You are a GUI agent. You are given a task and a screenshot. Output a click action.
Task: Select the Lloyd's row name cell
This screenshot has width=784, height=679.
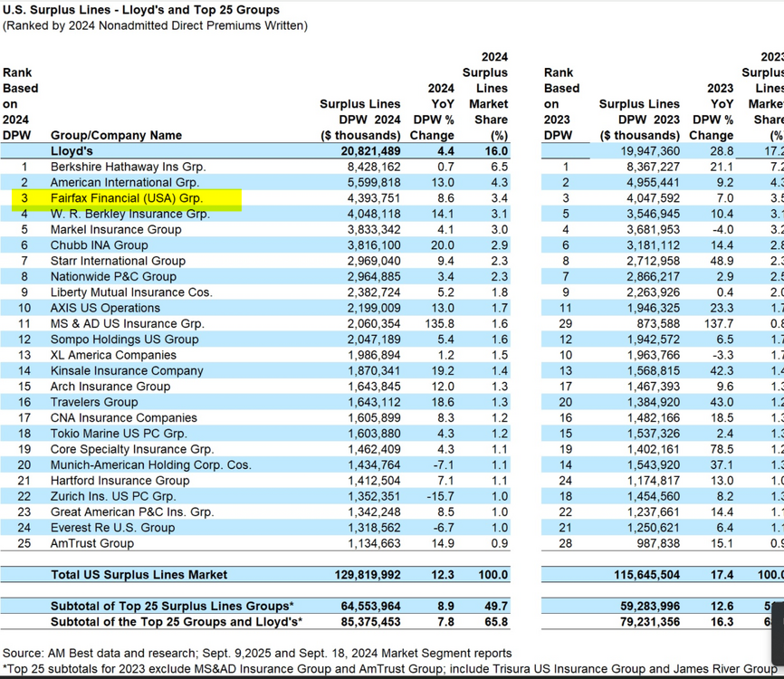click(72, 151)
